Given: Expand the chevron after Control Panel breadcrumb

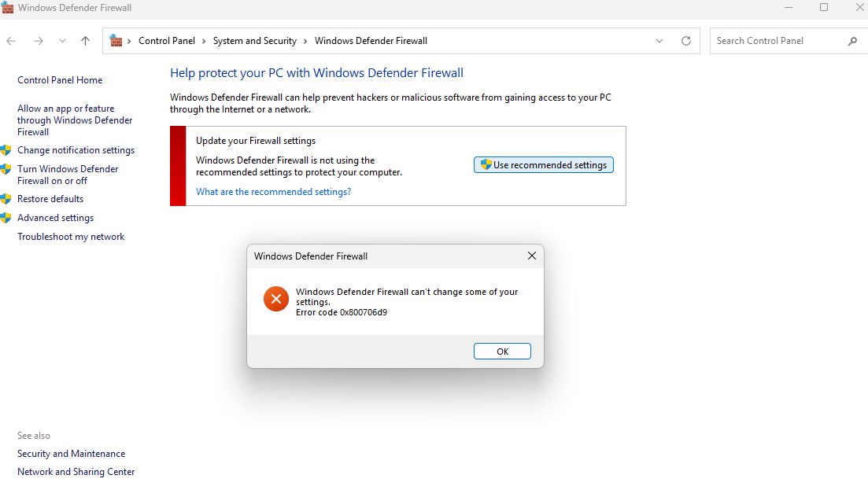Looking at the screenshot, I should coord(204,41).
